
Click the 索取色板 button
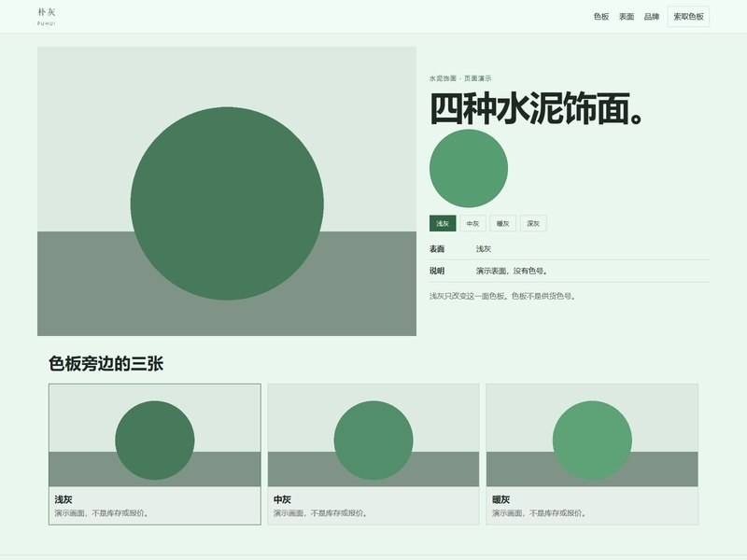(688, 17)
